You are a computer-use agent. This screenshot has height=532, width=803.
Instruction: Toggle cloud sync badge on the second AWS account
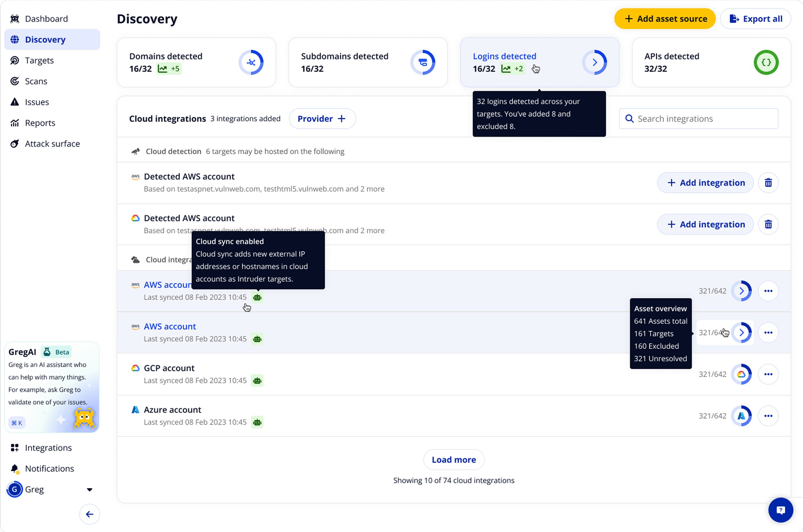click(x=257, y=339)
